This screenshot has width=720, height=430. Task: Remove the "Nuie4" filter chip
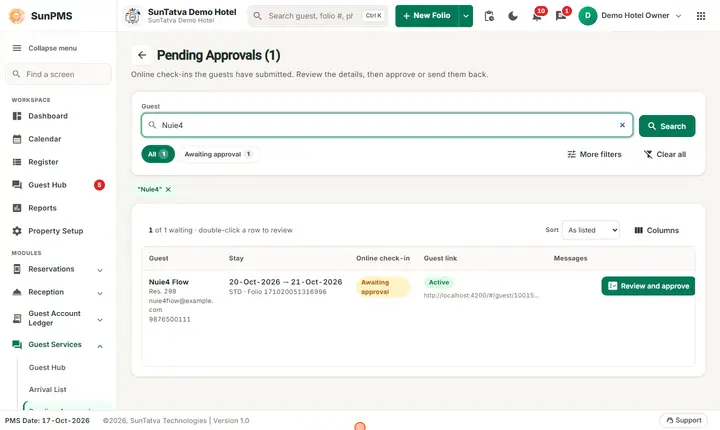point(168,189)
